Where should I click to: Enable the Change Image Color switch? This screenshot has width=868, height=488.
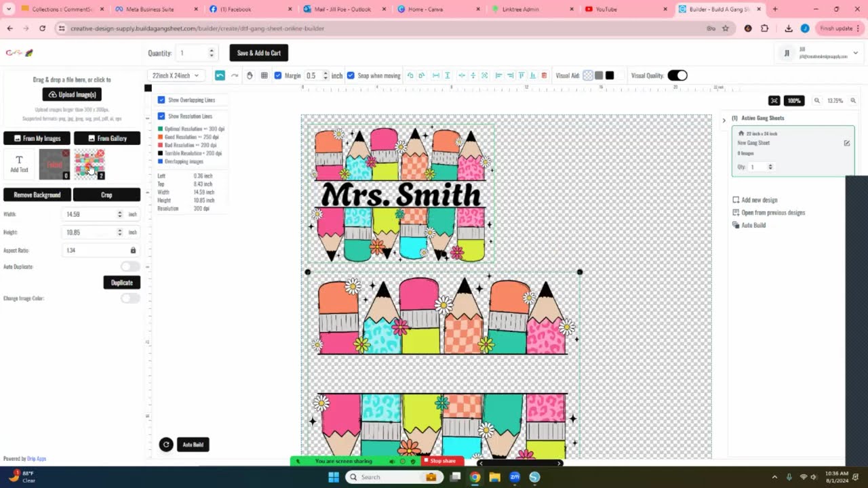point(130,298)
